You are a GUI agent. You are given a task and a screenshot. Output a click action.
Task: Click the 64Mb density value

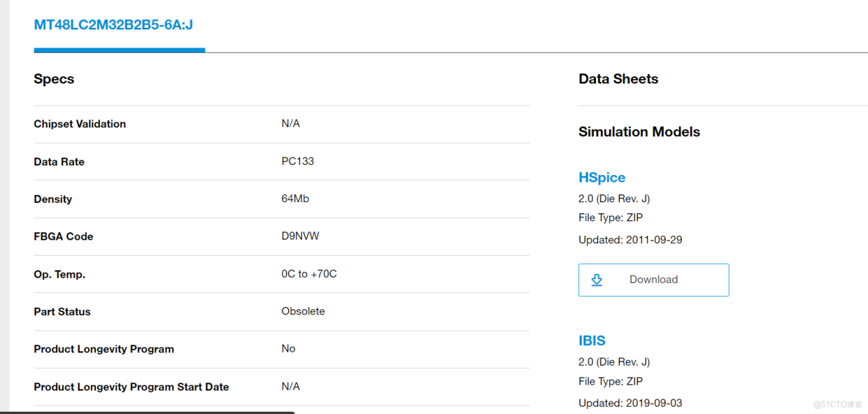pyautogui.click(x=295, y=199)
